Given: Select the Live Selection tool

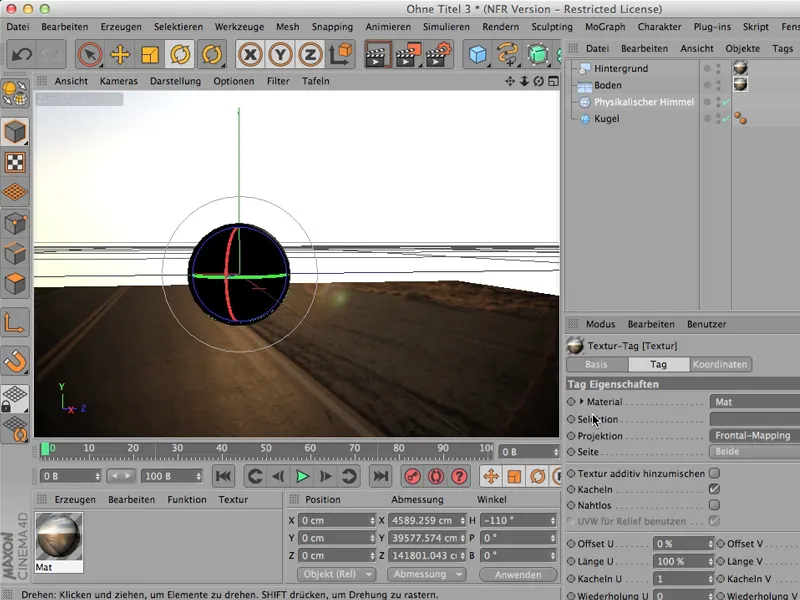Looking at the screenshot, I should (x=90, y=54).
